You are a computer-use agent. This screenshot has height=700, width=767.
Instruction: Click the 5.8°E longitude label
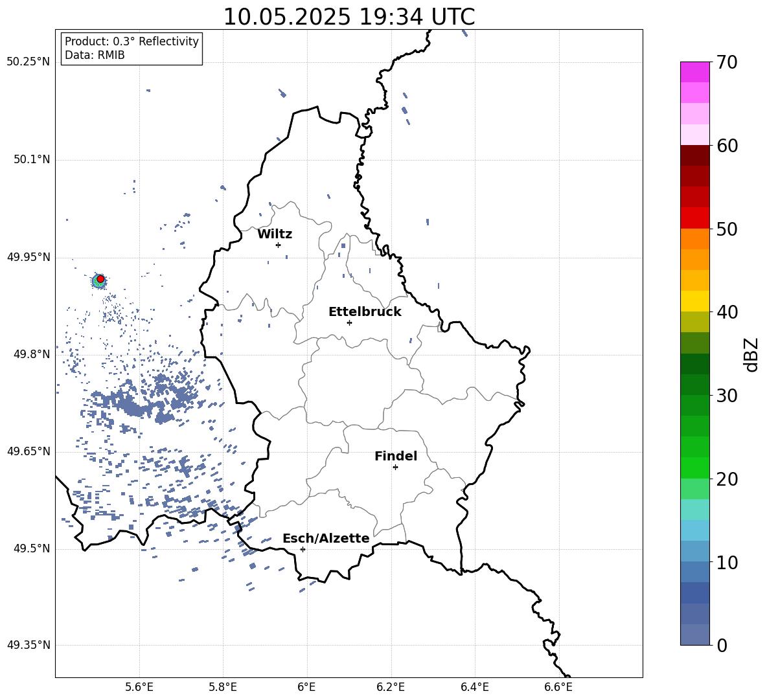[223, 687]
